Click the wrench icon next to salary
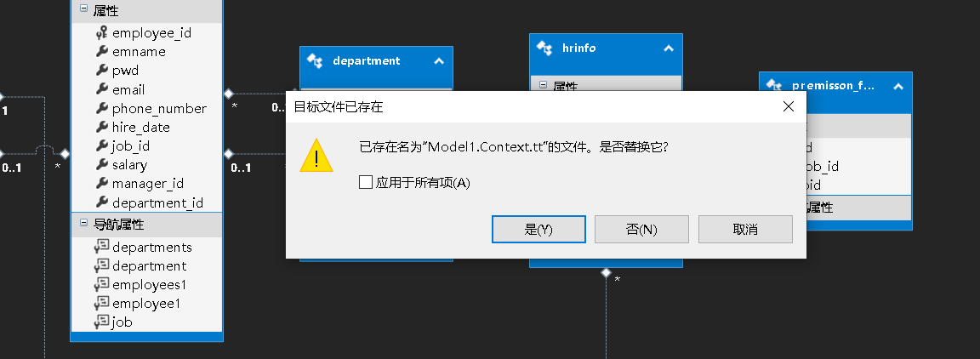Screen dimensions: 980x359 [101, 164]
